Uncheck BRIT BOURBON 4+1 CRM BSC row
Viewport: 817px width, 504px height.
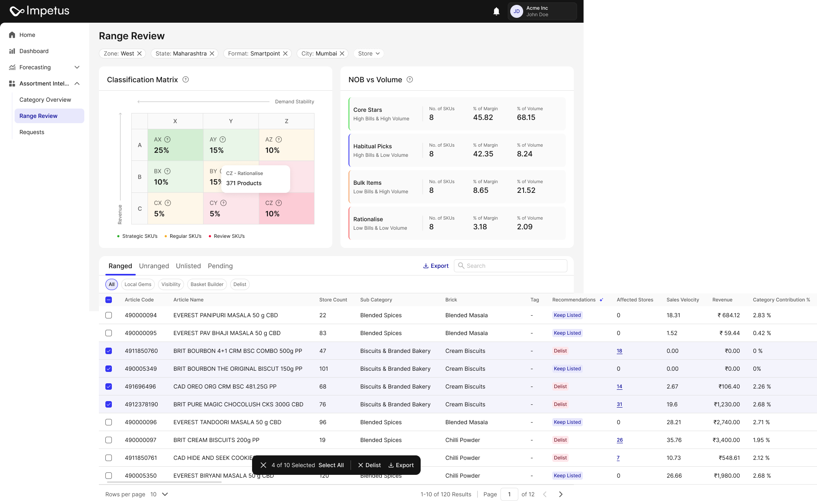(109, 351)
